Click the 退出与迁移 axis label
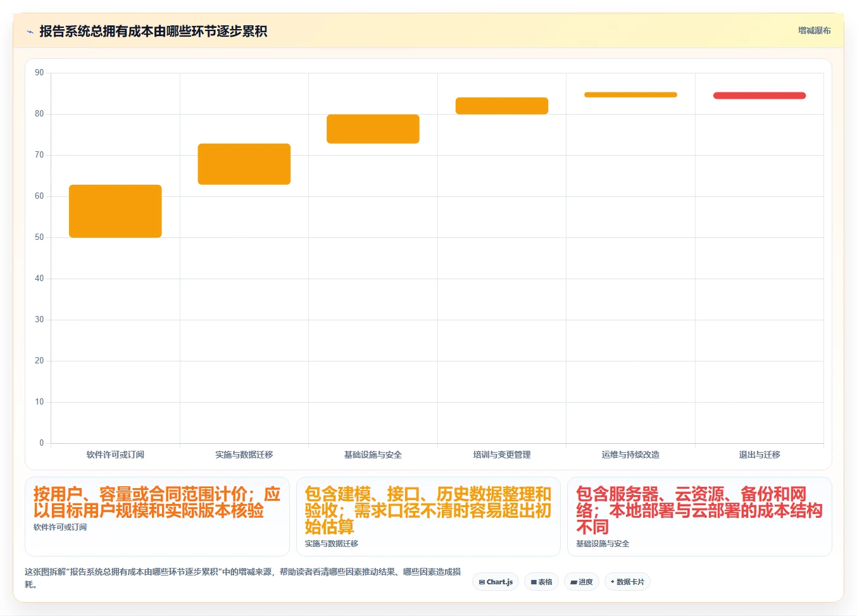The width and height of the screenshot is (857, 616). (x=760, y=455)
